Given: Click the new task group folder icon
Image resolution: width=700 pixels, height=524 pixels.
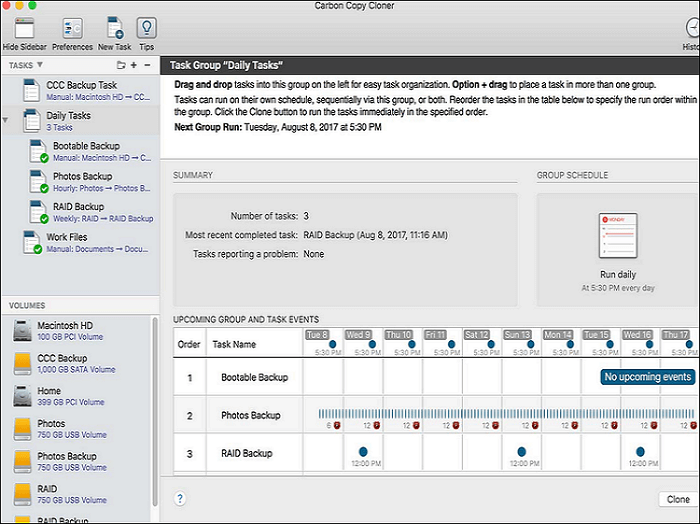Looking at the screenshot, I should coord(121,65).
